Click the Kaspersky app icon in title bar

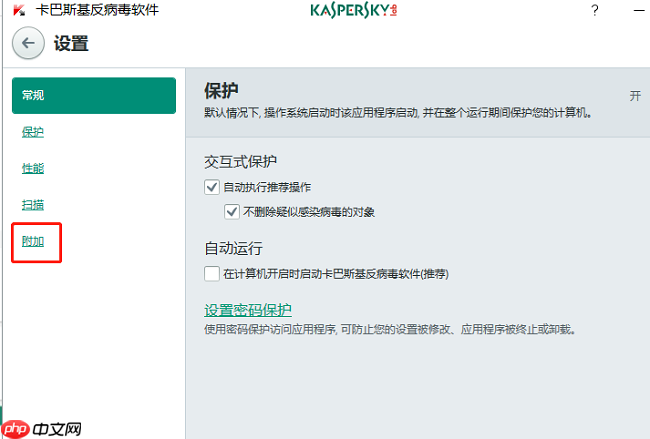[x=19, y=10]
